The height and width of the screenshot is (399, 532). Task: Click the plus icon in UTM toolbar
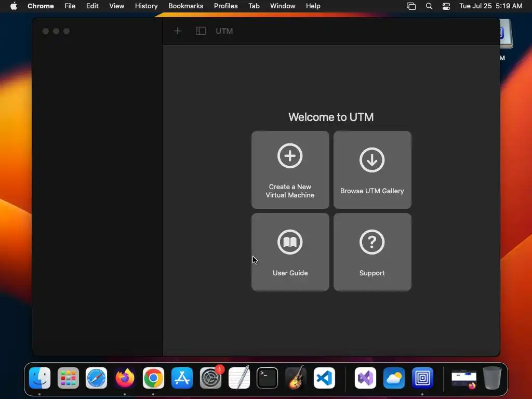[178, 31]
